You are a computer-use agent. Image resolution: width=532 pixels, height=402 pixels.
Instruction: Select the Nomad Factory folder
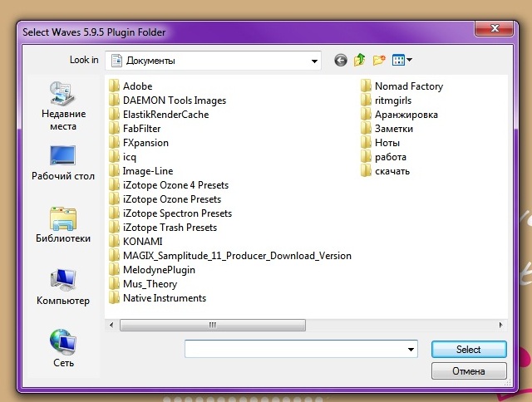[408, 86]
